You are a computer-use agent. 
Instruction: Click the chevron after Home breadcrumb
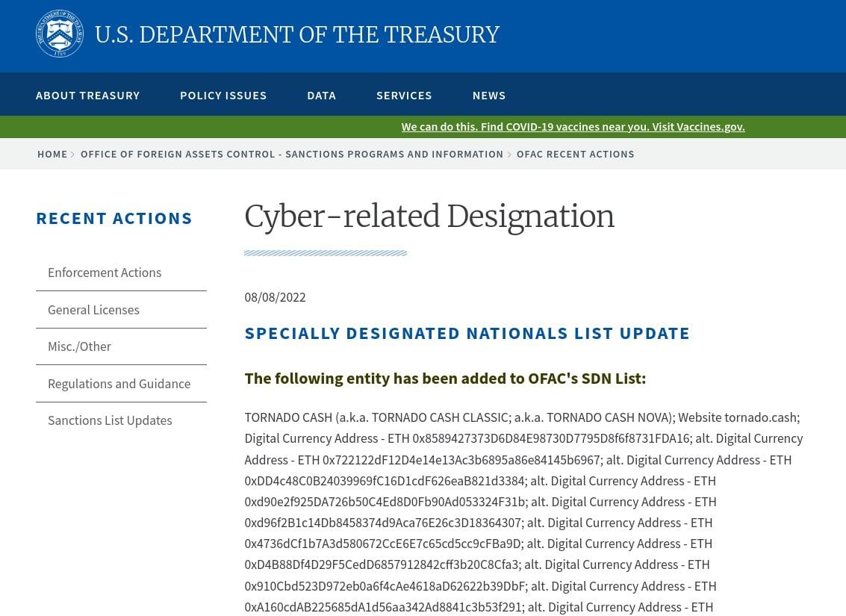(x=73, y=155)
